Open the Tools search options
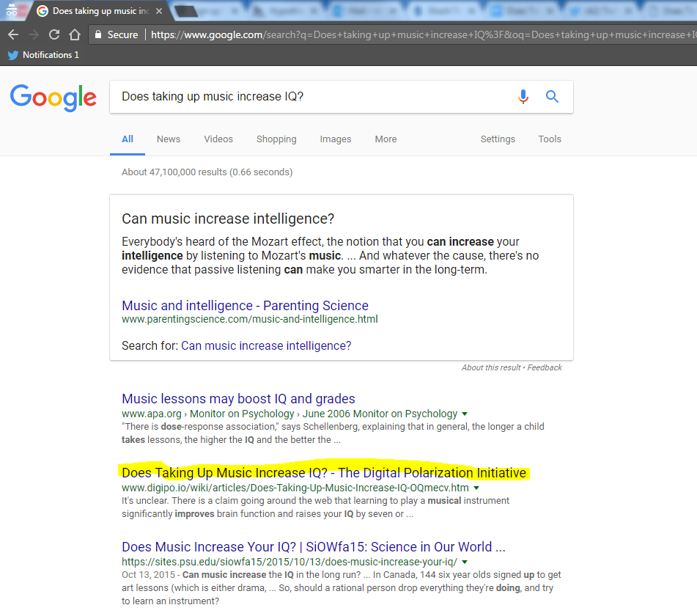This screenshot has height=616, width=697. (x=549, y=139)
